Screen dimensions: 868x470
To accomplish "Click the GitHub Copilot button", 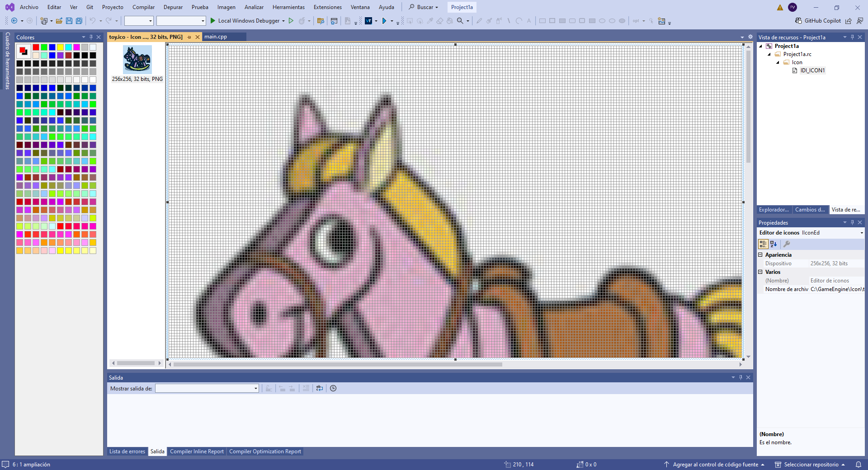I will pyautogui.click(x=818, y=21).
